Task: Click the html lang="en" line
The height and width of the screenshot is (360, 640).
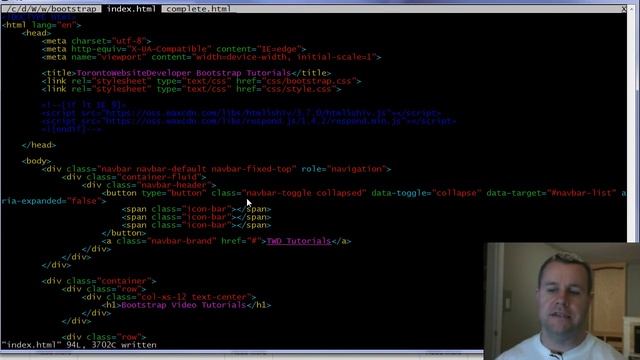Action: click(41, 25)
